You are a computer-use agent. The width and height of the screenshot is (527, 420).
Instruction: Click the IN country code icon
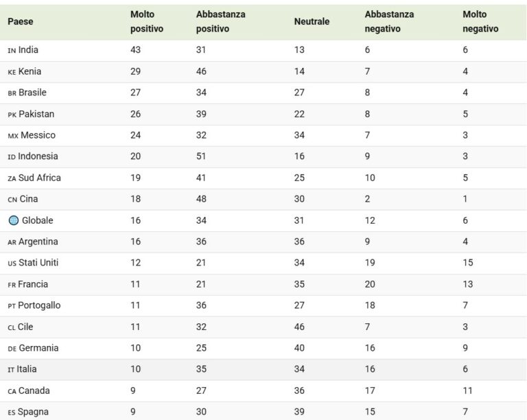pos(12,51)
